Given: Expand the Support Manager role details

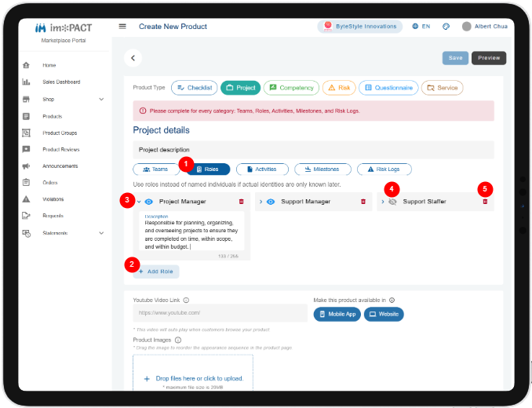Looking at the screenshot, I should tap(261, 202).
